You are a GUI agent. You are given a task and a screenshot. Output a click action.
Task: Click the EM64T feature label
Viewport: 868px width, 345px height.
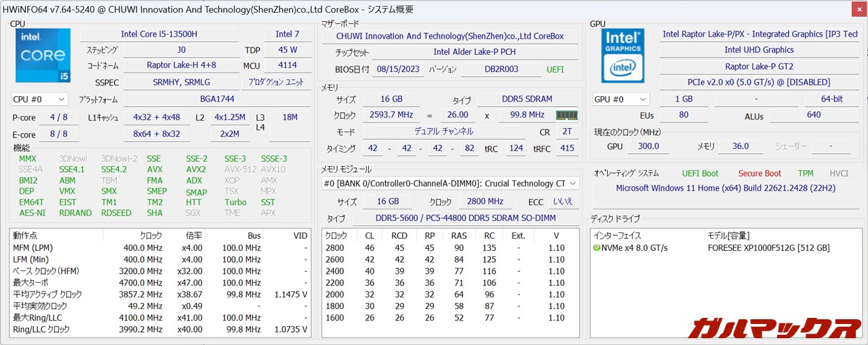point(31,202)
